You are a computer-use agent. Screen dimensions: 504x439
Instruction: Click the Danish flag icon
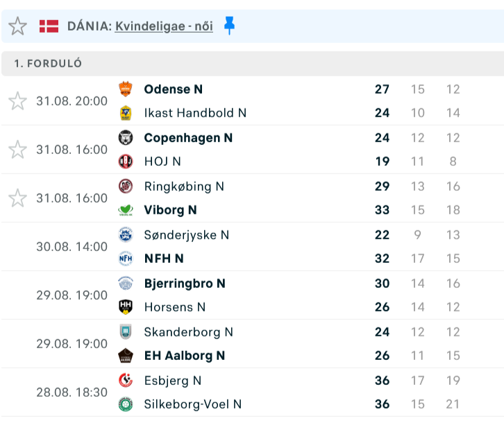pyautogui.click(x=49, y=26)
